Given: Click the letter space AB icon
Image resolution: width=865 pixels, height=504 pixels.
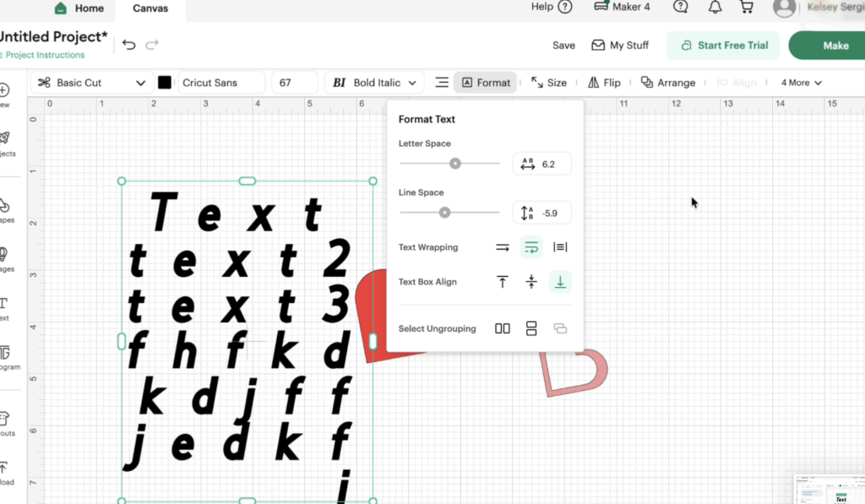Looking at the screenshot, I should pos(527,164).
